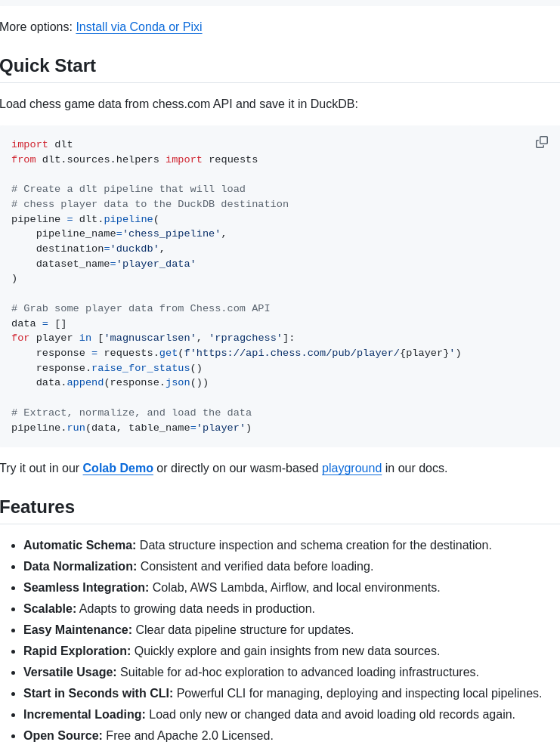Open the Colab Demo link
Viewport: 560px width, 745px height.
[118, 468]
